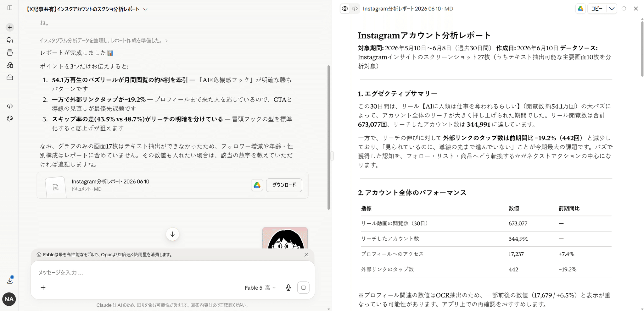This screenshot has width=644, height=311.
Task: Toggle the sidebar panel icon
Action: (10, 8)
